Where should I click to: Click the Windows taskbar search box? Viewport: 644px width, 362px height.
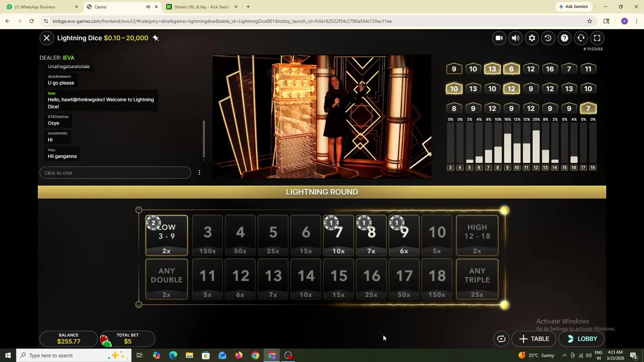pos(74,355)
